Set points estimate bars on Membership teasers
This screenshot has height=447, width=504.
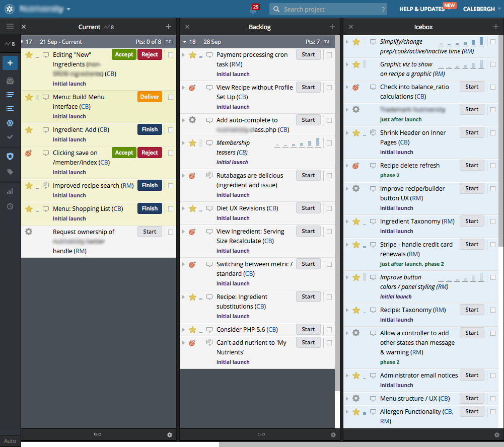[298, 143]
